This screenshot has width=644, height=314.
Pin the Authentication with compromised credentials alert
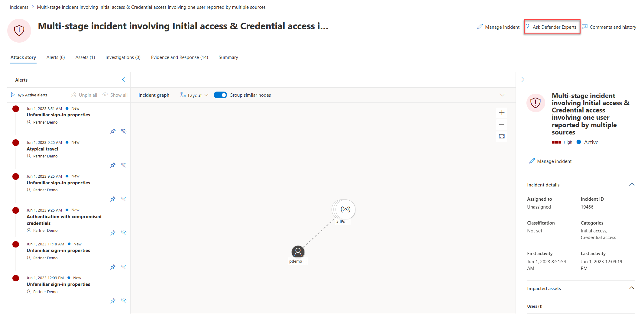point(113,233)
